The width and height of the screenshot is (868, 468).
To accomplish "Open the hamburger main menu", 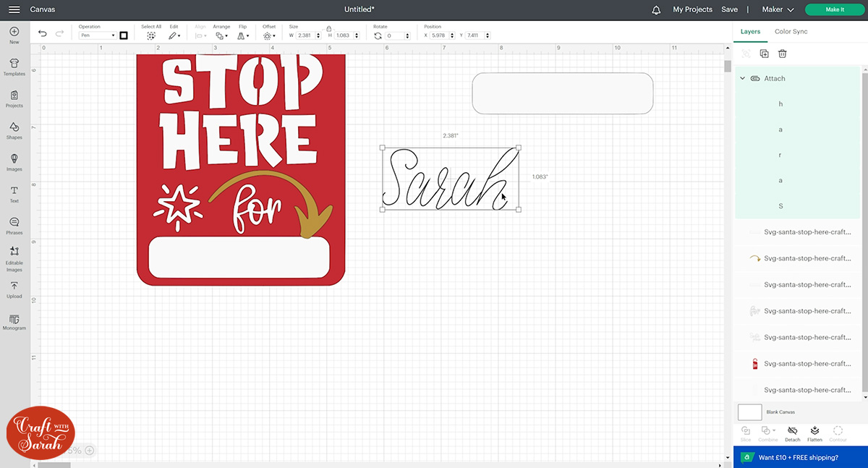I will tap(14, 9).
